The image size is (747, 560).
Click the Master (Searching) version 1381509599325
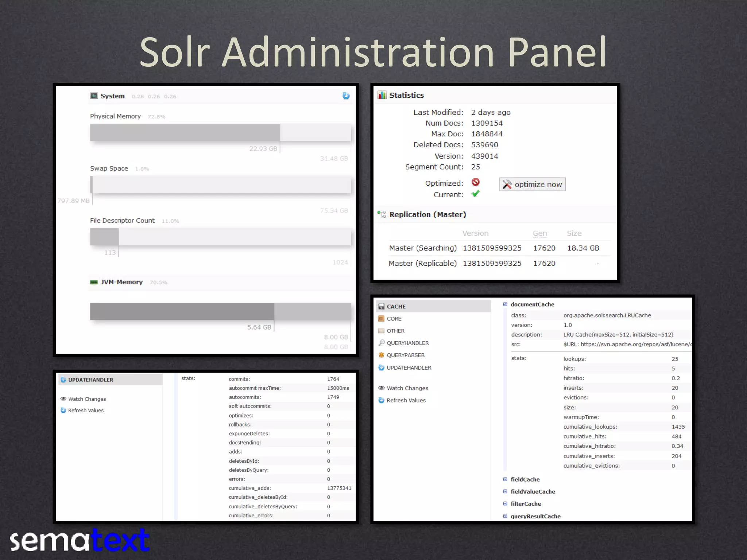[x=492, y=248]
